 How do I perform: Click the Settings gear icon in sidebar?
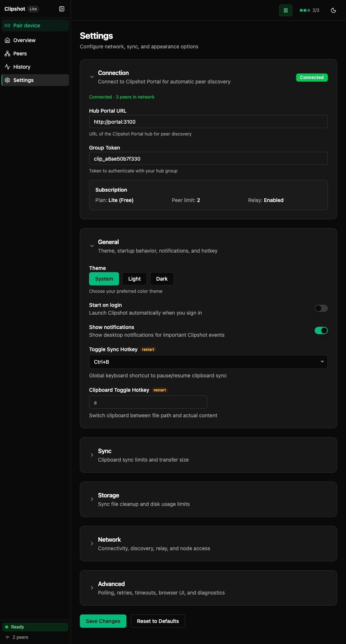7,80
